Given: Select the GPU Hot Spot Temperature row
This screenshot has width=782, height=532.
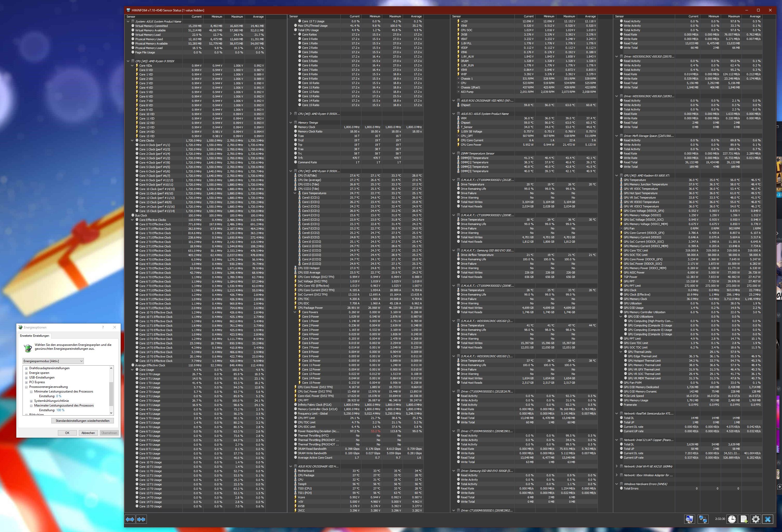Looking at the screenshot, I should 690,193.
